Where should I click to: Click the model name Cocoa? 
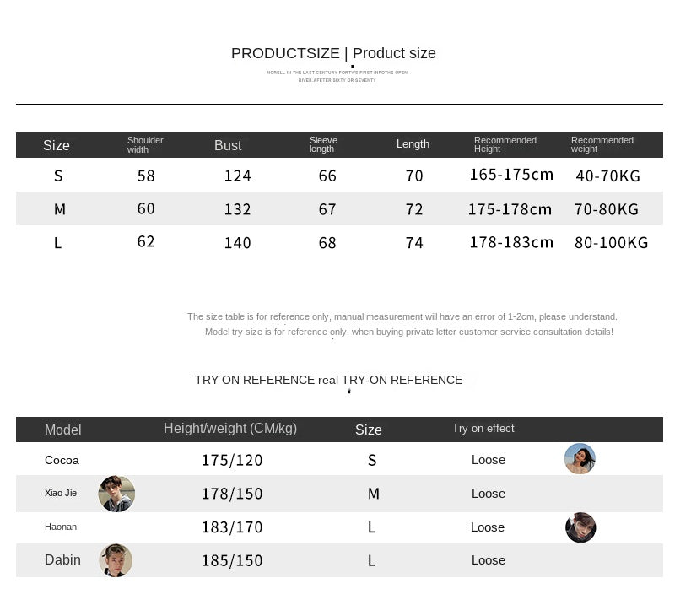62,460
